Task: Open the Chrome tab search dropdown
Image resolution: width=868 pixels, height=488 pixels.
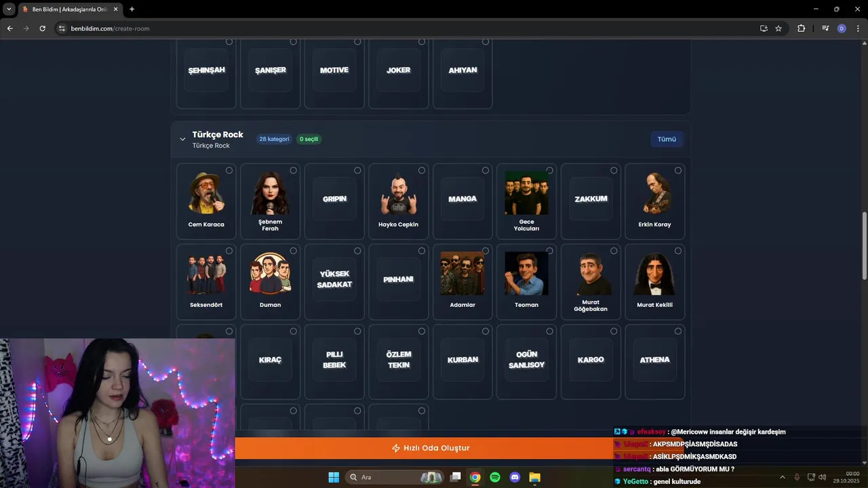Action: tap(9, 9)
